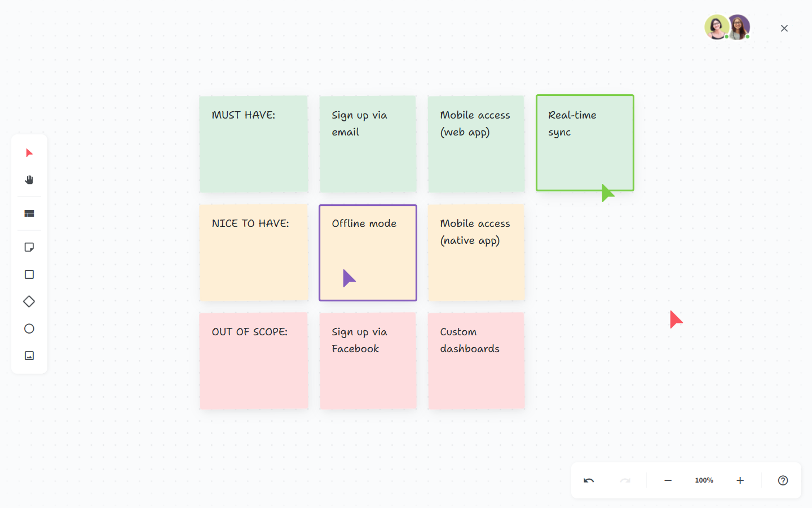812x508 pixels.
Task: Activate the hand pan tool
Action: point(29,179)
